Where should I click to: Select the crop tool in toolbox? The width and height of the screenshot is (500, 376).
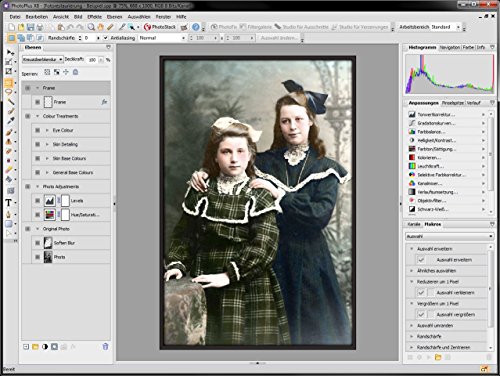(9, 71)
